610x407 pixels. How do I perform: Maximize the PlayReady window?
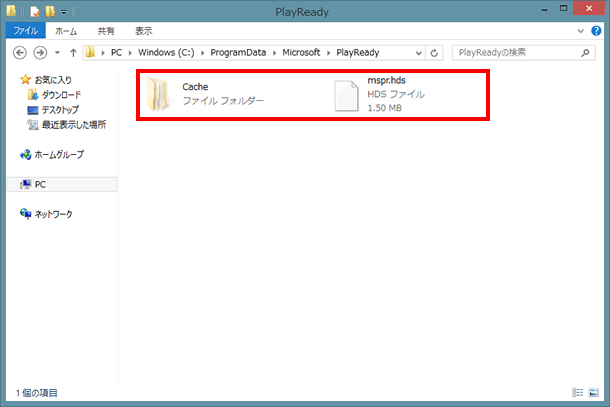tap(563, 8)
